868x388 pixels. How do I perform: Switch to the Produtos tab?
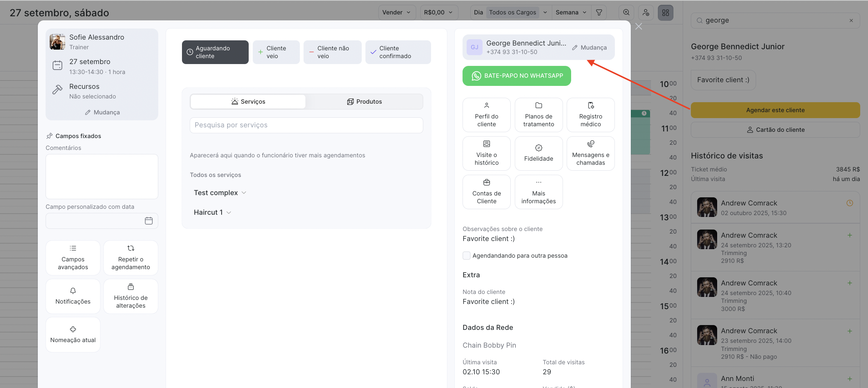click(364, 102)
